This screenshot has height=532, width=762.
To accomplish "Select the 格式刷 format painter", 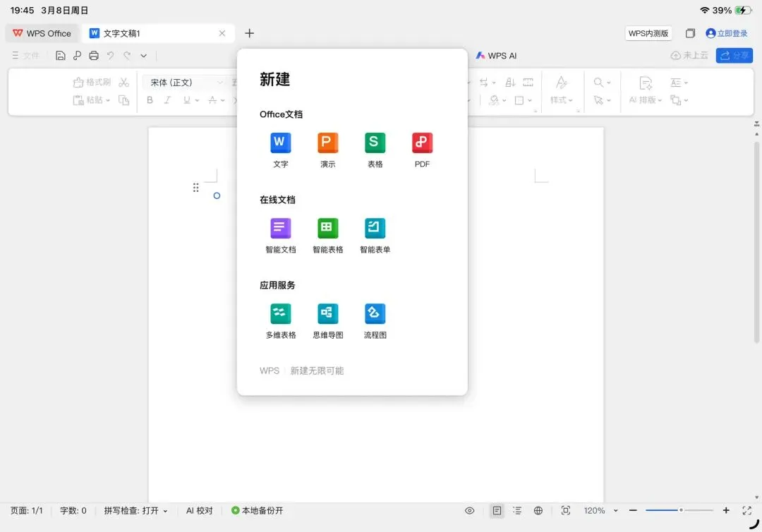I will point(92,82).
